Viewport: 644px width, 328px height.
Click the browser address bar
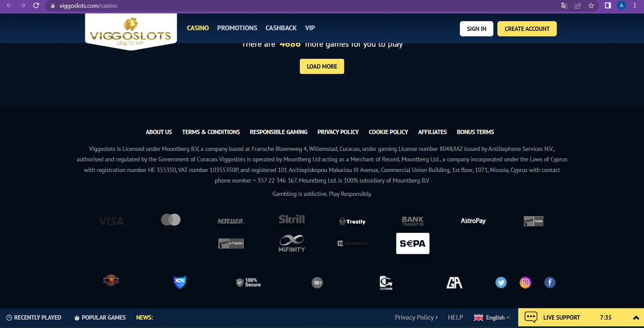point(301,6)
